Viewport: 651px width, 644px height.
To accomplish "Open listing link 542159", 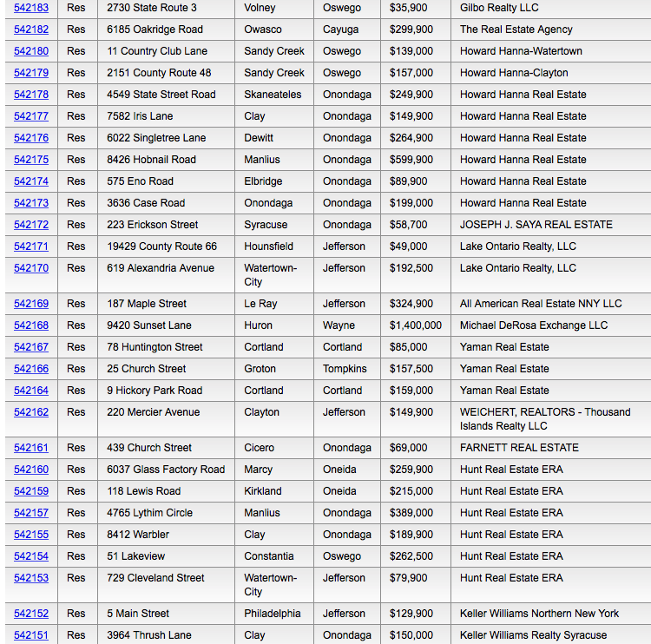I will [x=31, y=490].
